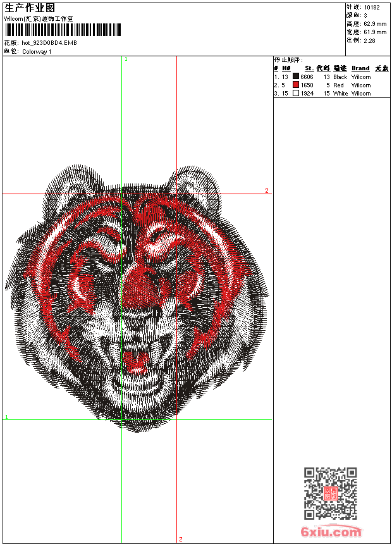The height and width of the screenshot is (544, 392).
Task: Click the 描述 column header
Action: (340, 68)
